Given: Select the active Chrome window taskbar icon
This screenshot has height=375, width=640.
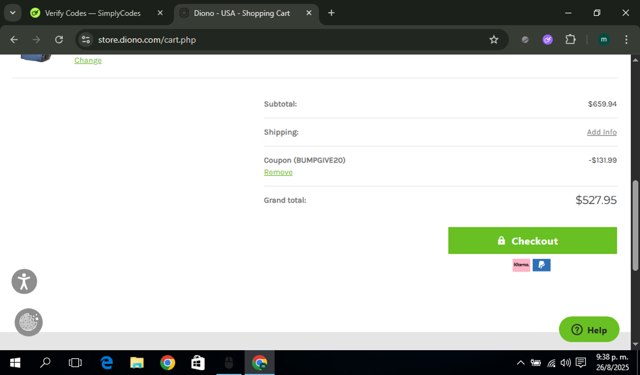Looking at the screenshot, I should (260, 362).
